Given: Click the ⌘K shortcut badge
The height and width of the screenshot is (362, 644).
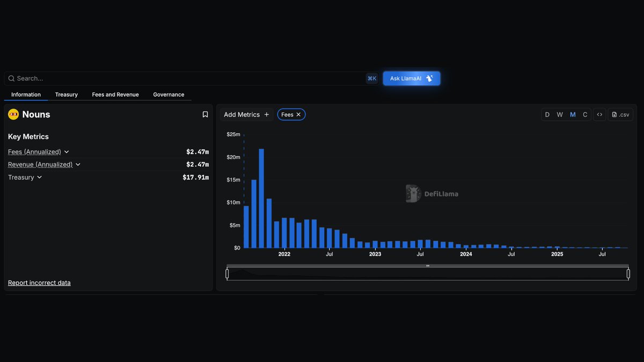Looking at the screenshot, I should (x=372, y=78).
